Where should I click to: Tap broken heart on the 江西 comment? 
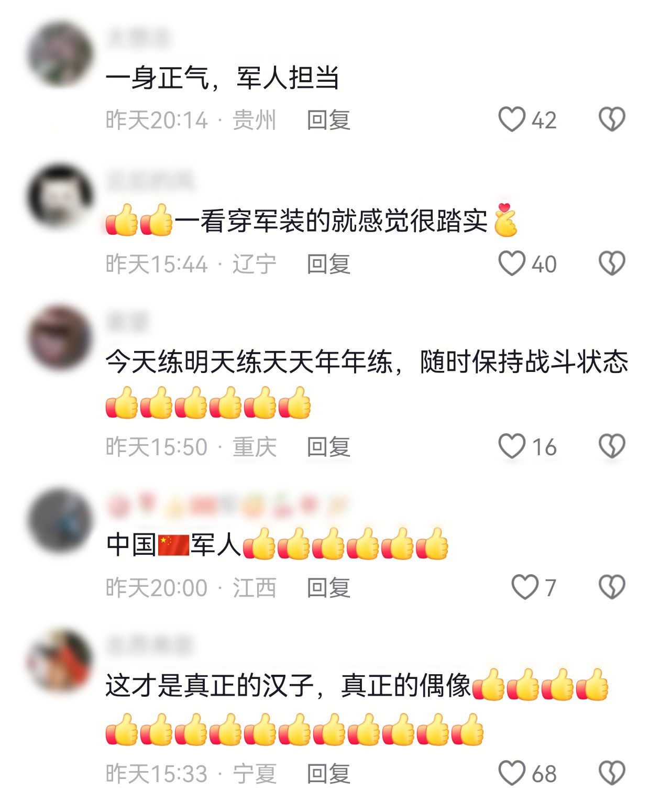(x=612, y=587)
